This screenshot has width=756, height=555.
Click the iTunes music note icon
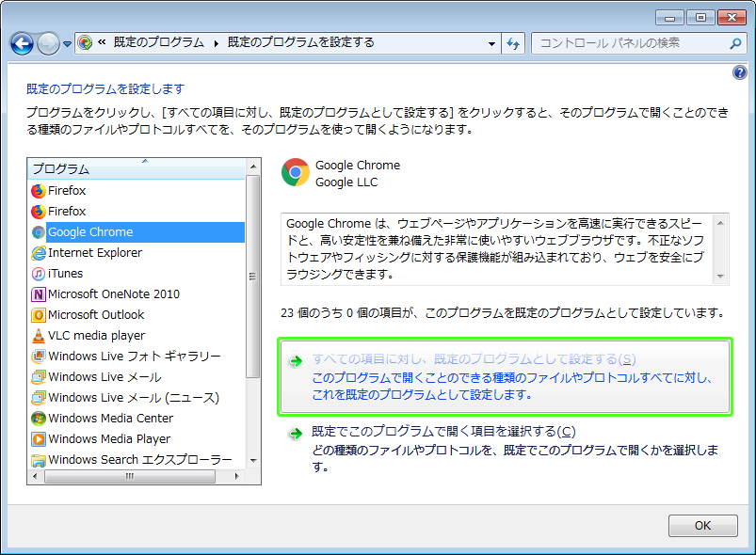[x=38, y=274]
